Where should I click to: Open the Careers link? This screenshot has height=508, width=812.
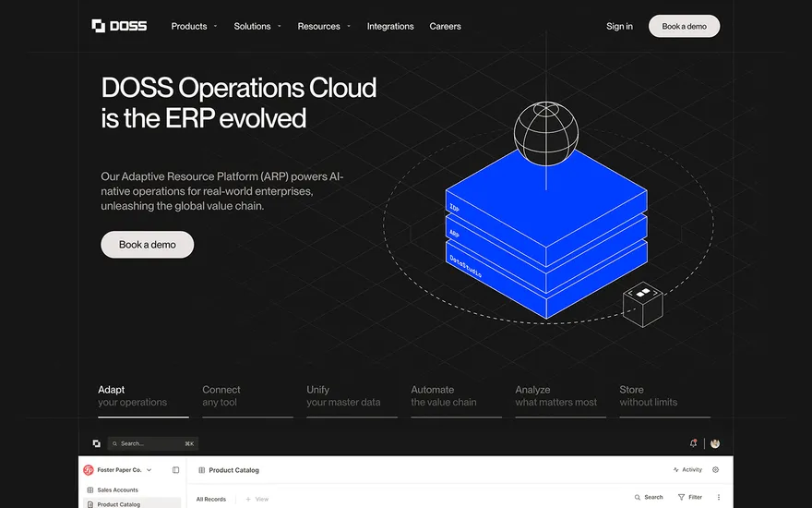[x=445, y=26]
